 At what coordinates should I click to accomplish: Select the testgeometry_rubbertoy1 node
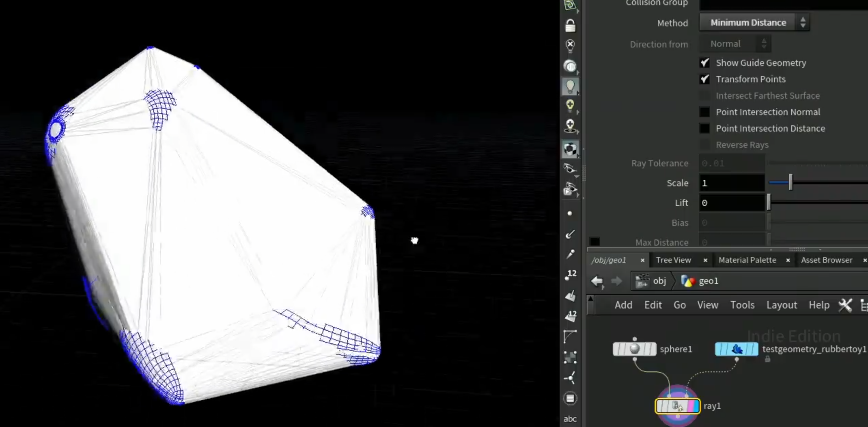click(x=737, y=349)
